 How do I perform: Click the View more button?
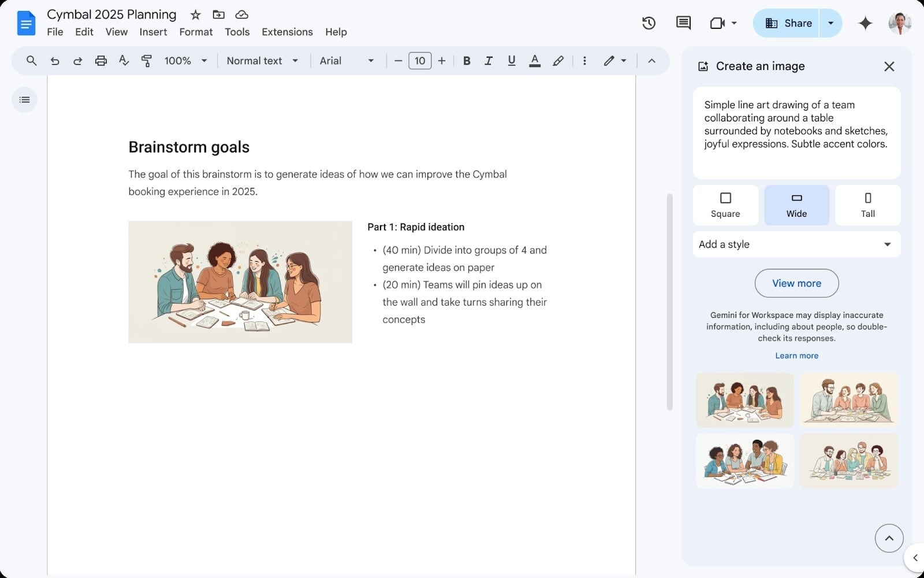tap(796, 283)
